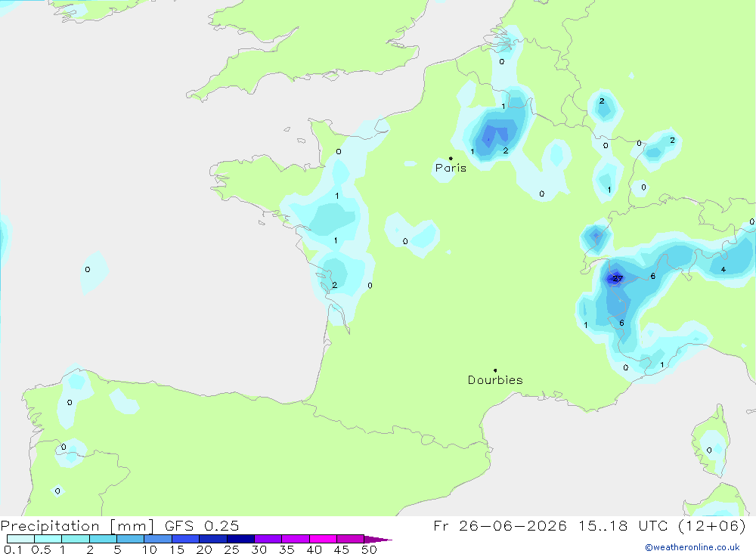Click legend scale label '25'
Image resolution: width=756 pixels, height=554 pixels.
tap(231, 549)
